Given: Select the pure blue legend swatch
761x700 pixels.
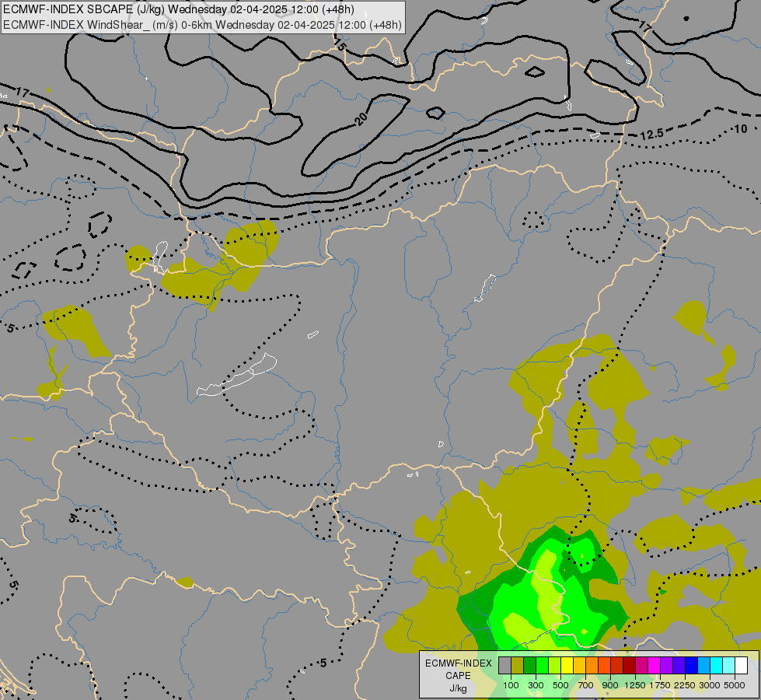Looking at the screenshot, I should (691, 665).
